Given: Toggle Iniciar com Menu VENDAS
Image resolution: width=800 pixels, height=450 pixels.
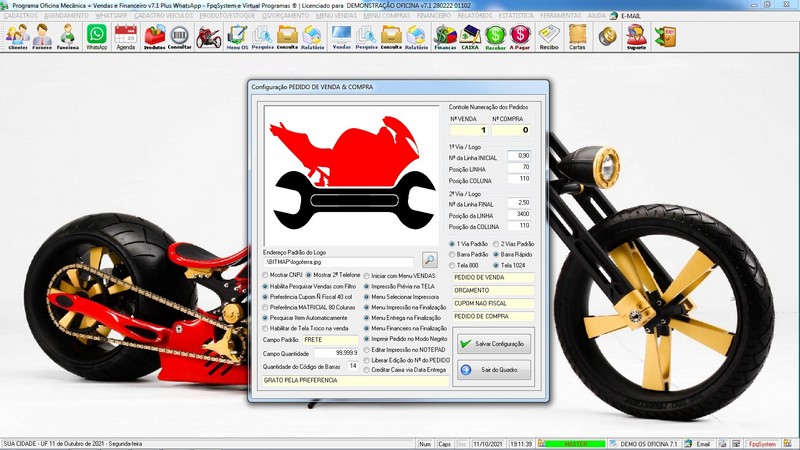Looking at the screenshot, I should tap(367, 275).
